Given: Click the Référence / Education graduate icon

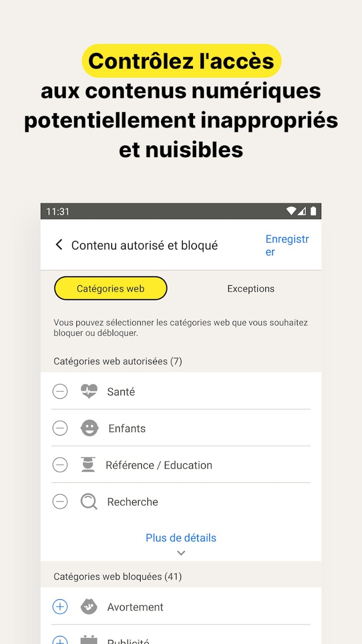Looking at the screenshot, I should tap(88, 465).
